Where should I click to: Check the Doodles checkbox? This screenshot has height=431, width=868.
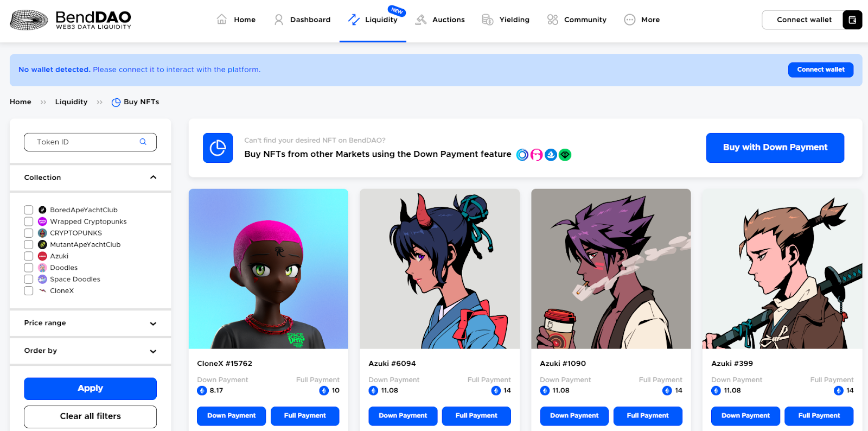(x=29, y=268)
